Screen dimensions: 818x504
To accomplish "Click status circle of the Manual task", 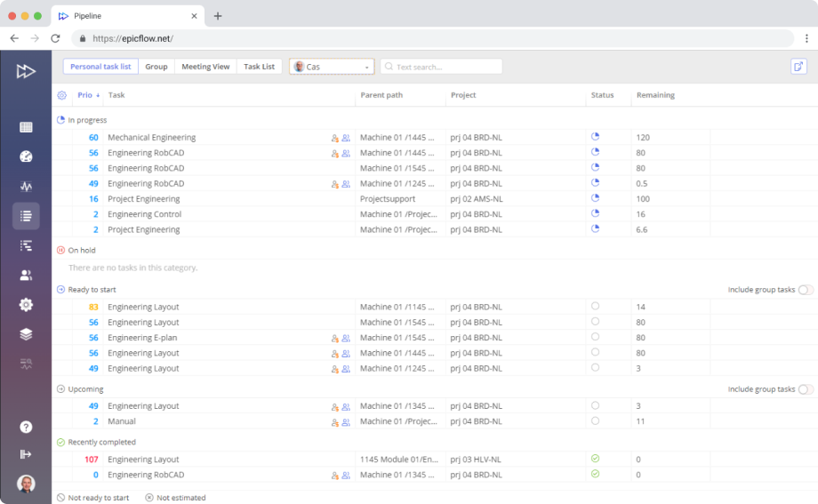I will coord(595,421).
